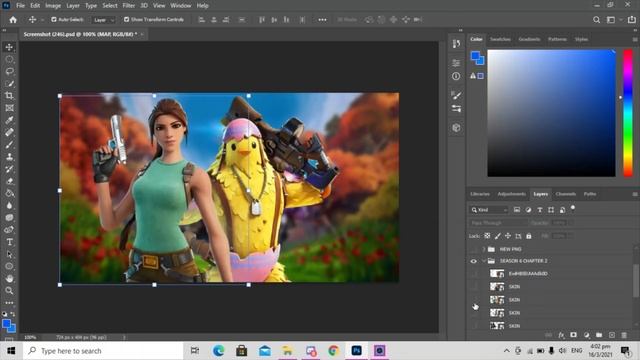This screenshot has width=640, height=360.
Task: Toggle lock all padlock
Action: pyautogui.click(x=529, y=236)
